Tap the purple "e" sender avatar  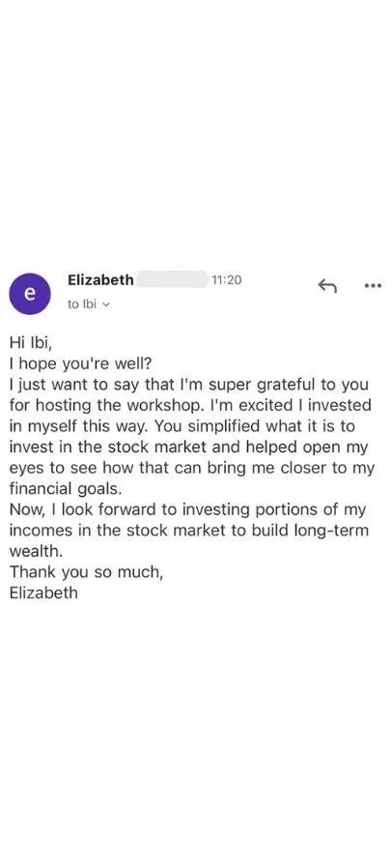click(x=30, y=294)
